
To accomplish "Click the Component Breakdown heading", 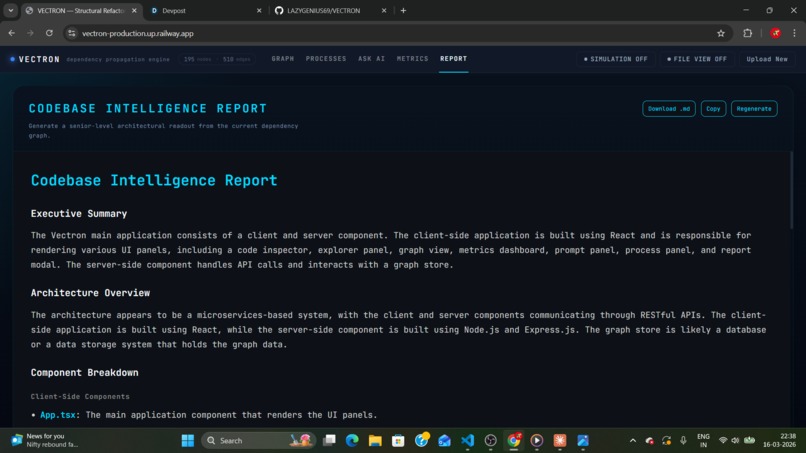I will point(84,373).
